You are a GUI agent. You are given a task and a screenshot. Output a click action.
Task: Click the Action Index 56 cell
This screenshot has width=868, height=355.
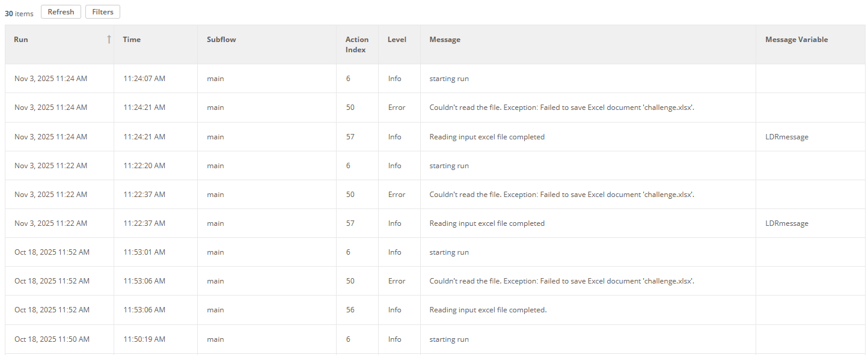tap(349, 310)
